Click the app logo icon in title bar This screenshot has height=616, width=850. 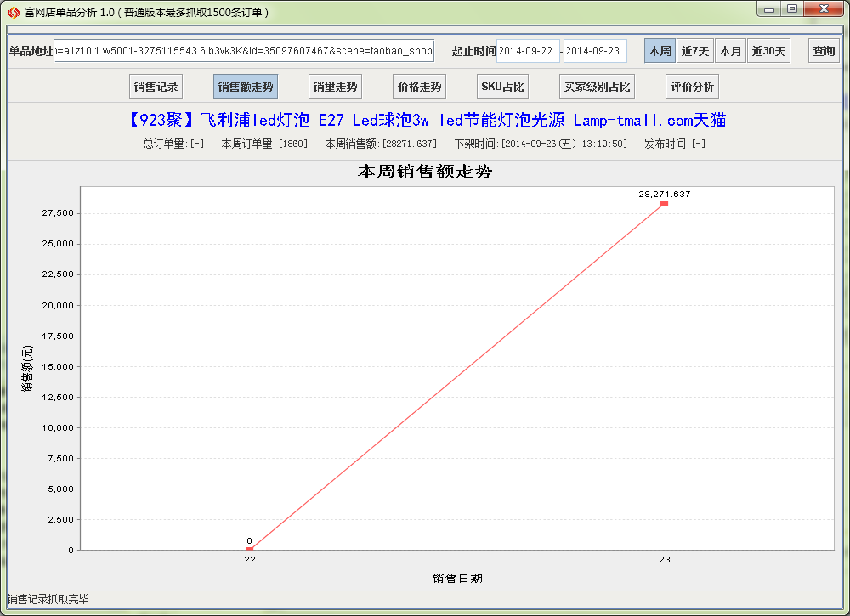(x=14, y=13)
